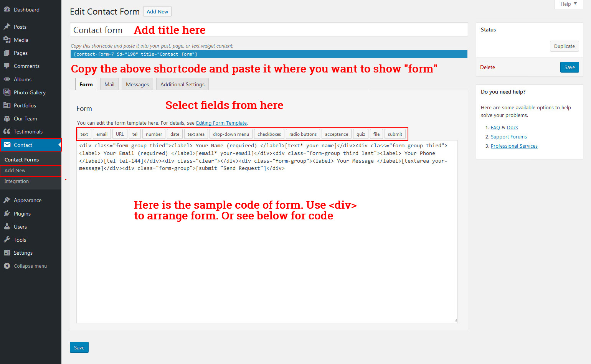Open the Additional Settings tab

(182, 84)
